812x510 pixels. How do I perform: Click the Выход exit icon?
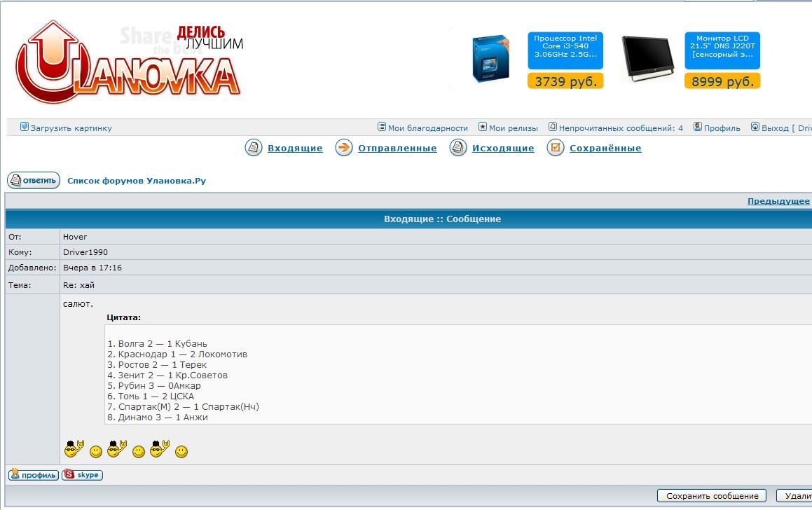754,127
